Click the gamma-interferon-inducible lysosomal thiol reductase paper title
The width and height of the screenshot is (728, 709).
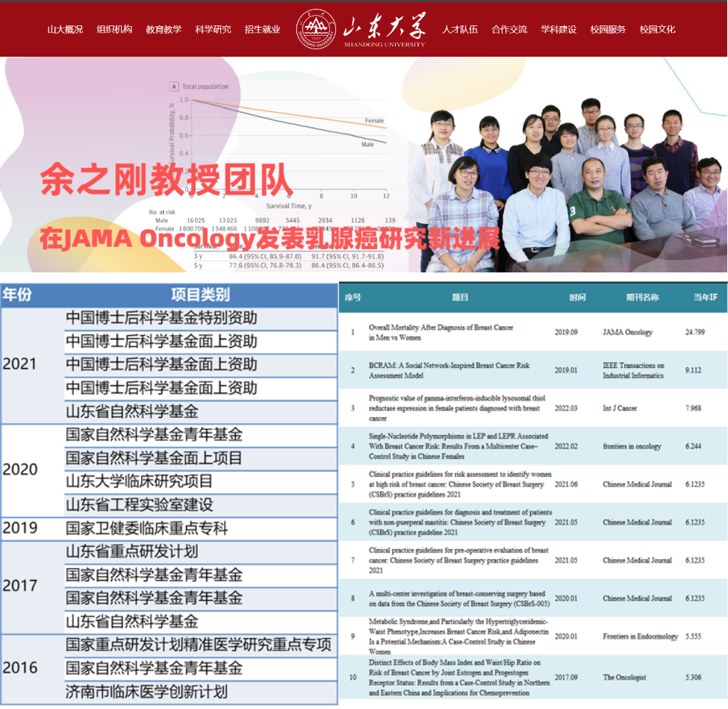(x=457, y=408)
